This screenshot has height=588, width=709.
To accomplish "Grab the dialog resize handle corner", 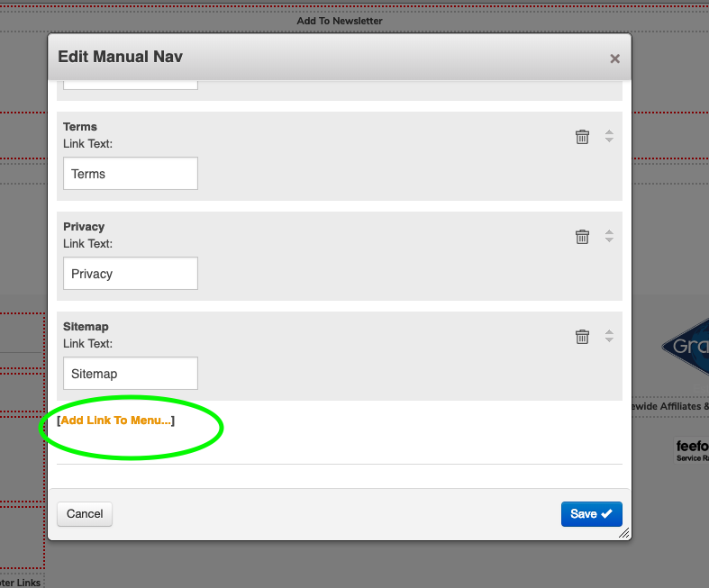I will pos(624,533).
